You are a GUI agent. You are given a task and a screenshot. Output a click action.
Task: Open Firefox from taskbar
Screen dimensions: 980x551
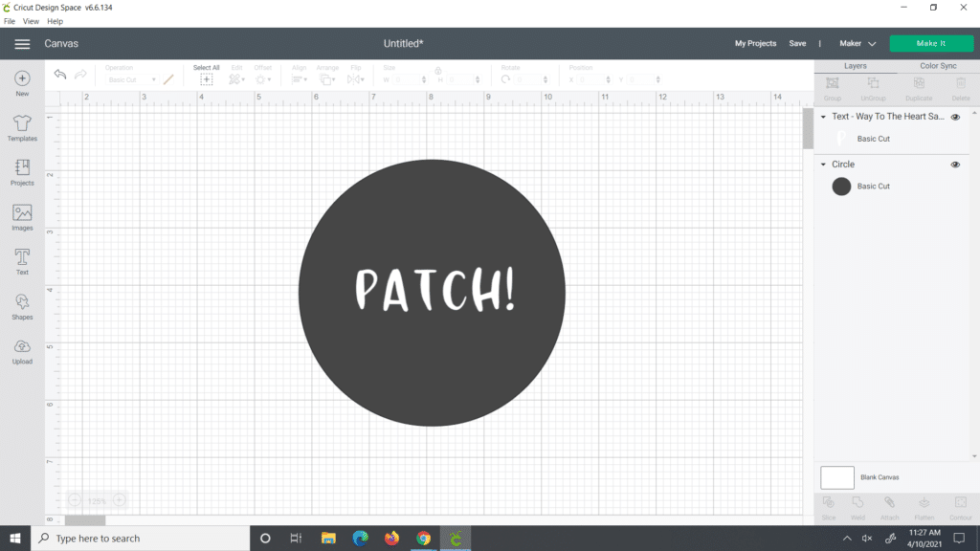coord(391,538)
